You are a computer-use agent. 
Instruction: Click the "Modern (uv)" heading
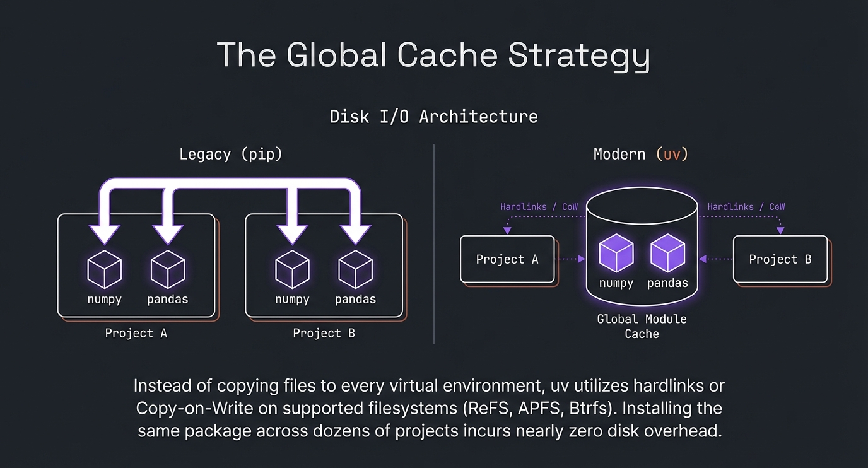point(641,155)
